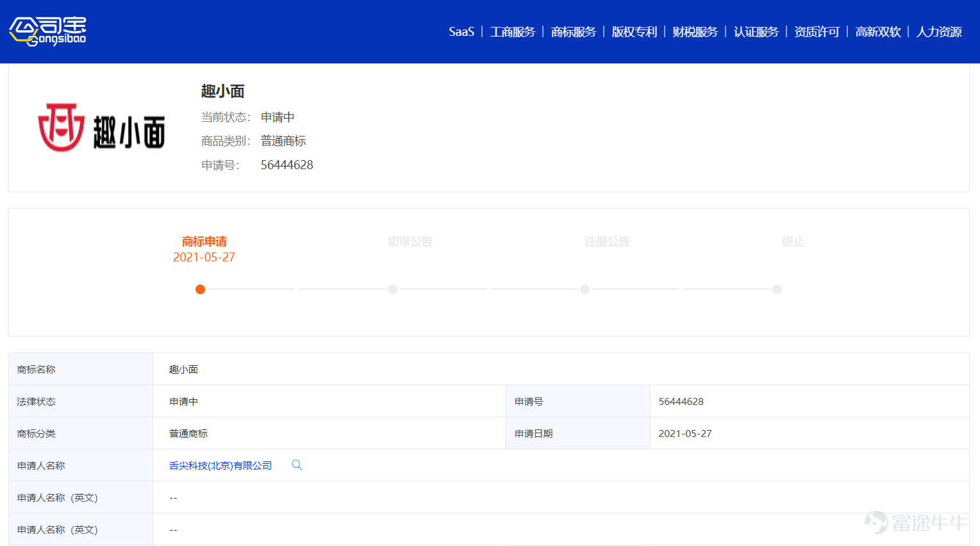Open 工商服务 menu item

click(513, 31)
